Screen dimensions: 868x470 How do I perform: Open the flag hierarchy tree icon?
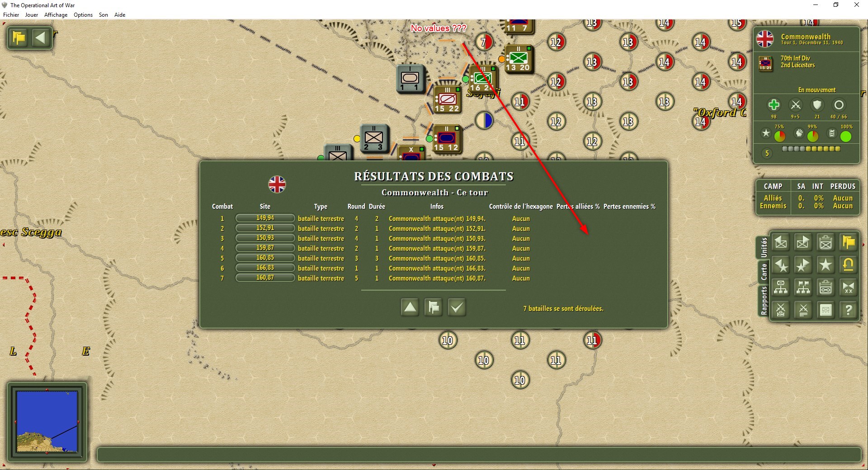803,287
